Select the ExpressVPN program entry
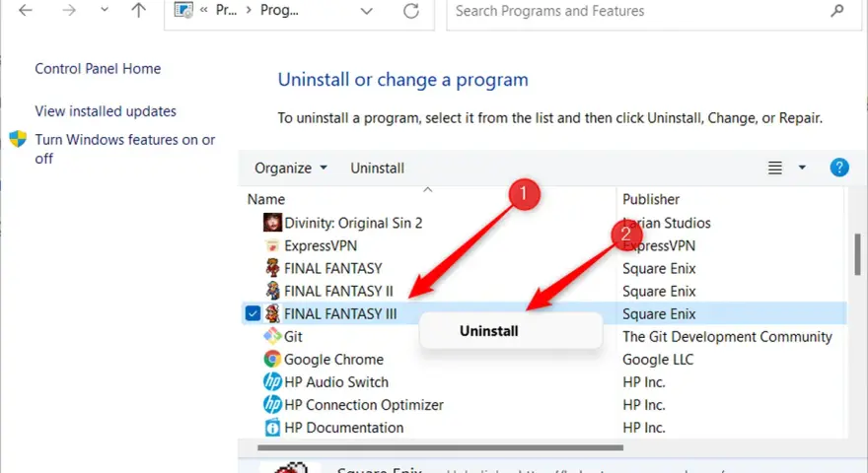Image resolution: width=868 pixels, height=473 pixels. coord(321,245)
